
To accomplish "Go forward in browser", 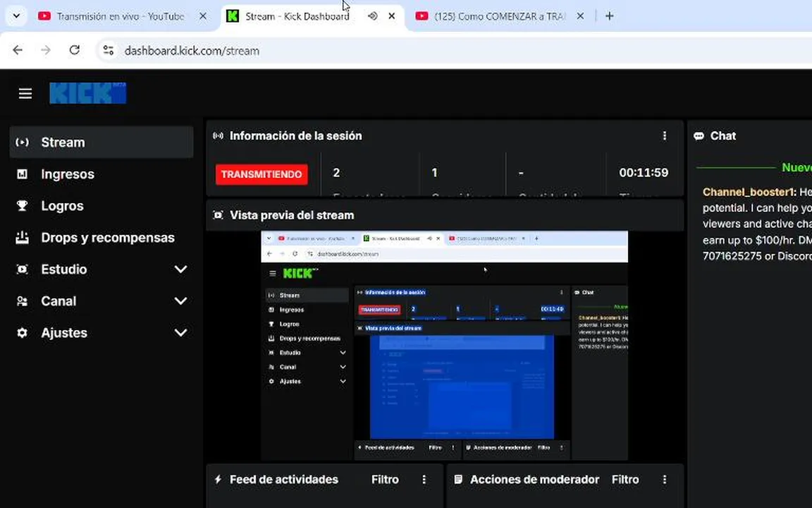I will click(46, 50).
